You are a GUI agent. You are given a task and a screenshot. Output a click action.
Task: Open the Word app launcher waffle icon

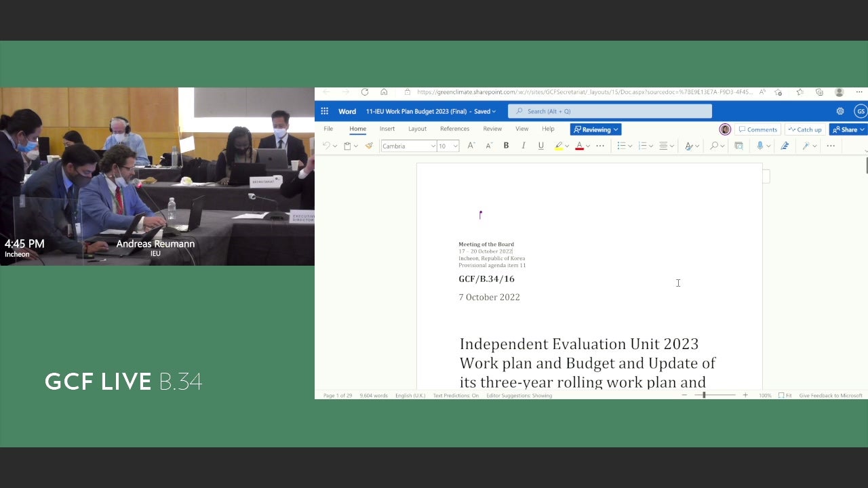click(324, 111)
